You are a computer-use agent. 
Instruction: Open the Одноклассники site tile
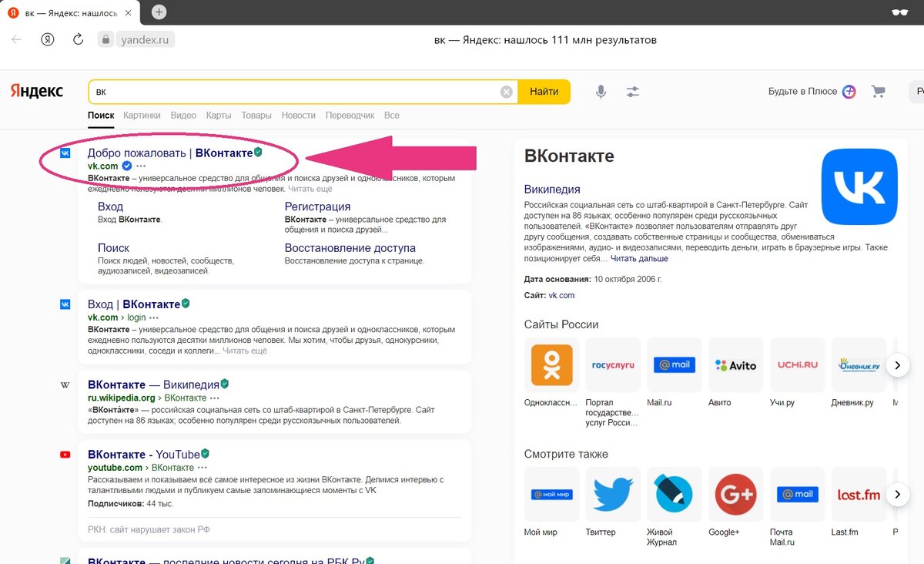[x=551, y=365]
